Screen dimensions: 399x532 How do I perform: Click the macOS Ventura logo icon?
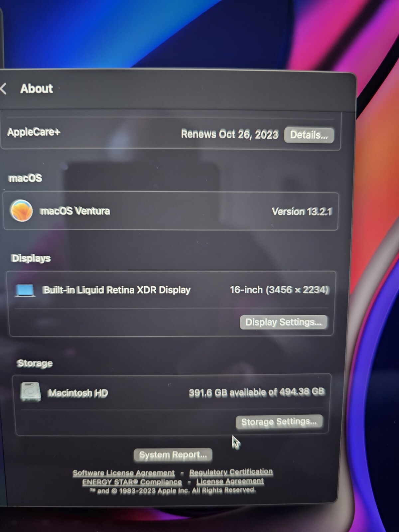coord(21,210)
